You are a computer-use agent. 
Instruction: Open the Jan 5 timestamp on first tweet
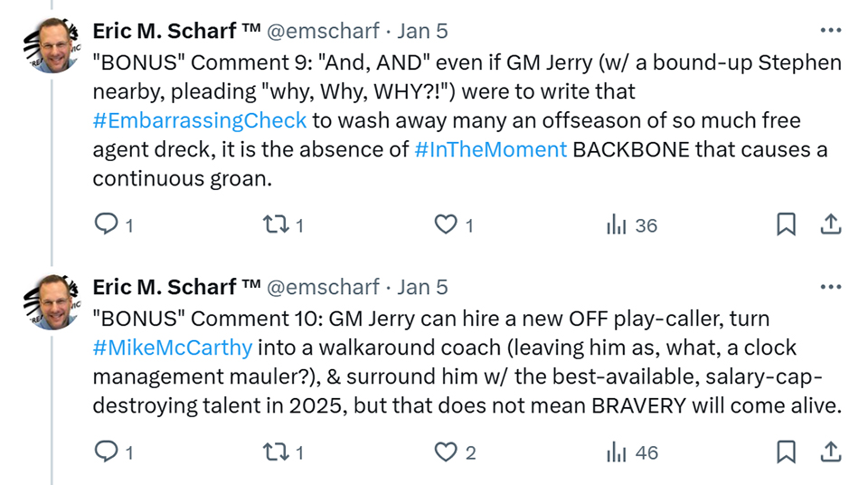[x=422, y=31]
